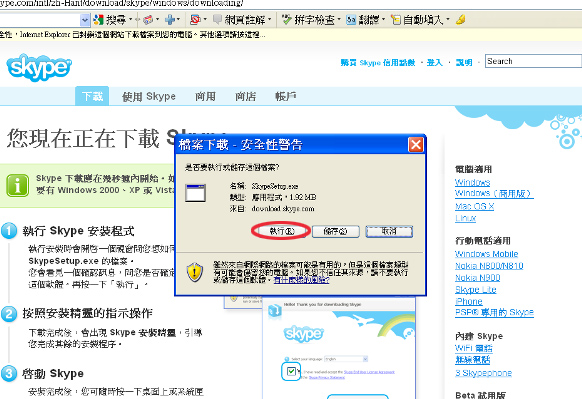Click the yellow highlighter toolbar icon

pos(461,19)
